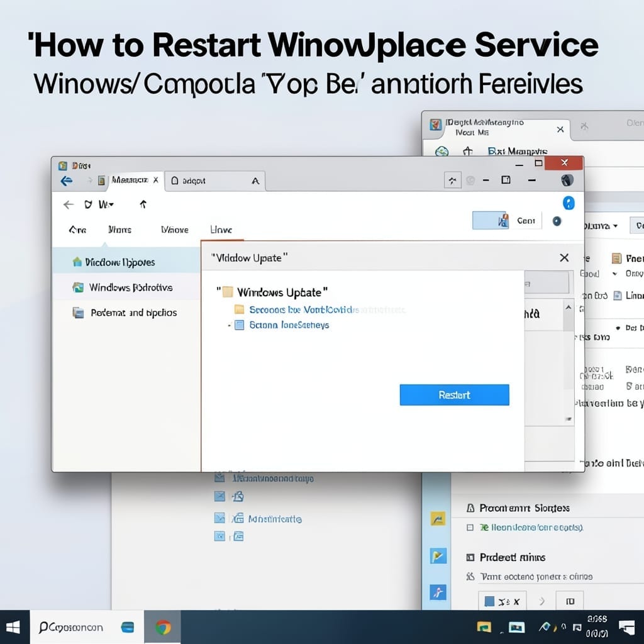Click the blue flag sidebar icon
Viewport: 644px width, 644px height.
(x=438, y=556)
